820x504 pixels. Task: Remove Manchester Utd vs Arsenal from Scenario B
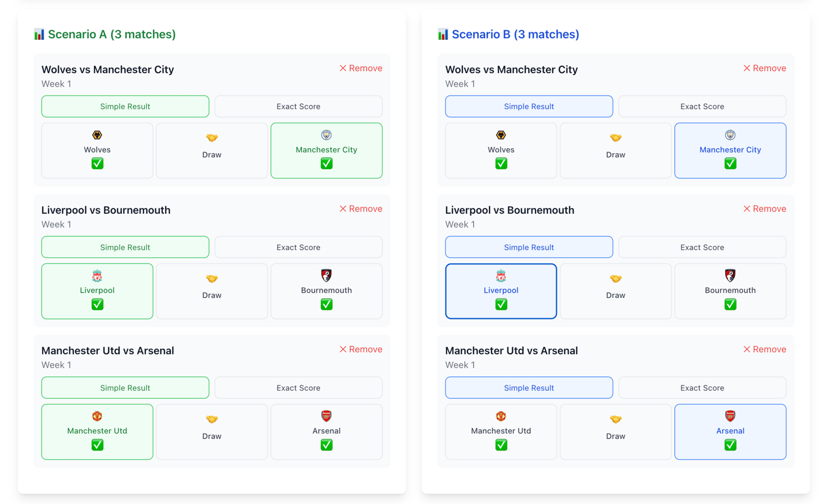(764, 349)
